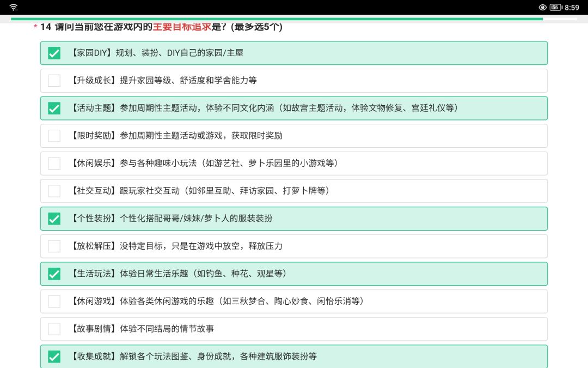
Task: Tick the 限时奖励 checkbox
Action: 54,136
